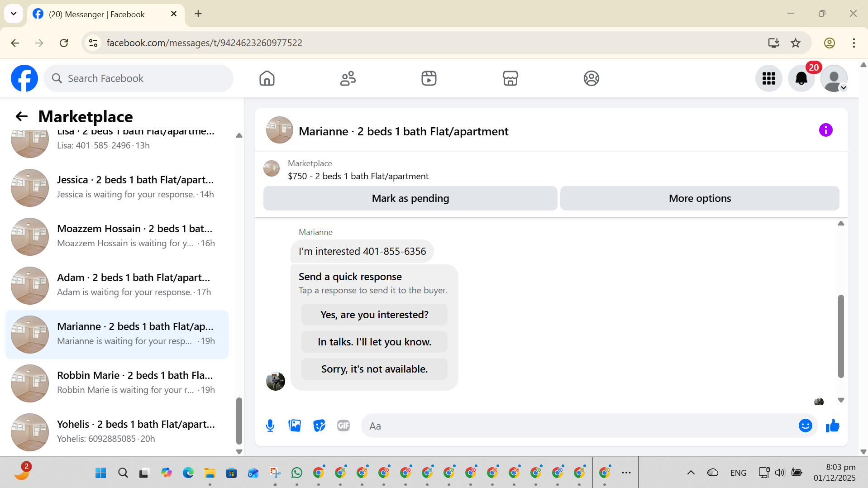The width and height of the screenshot is (868, 488).
Task: Open Windows Search from the taskbar
Action: click(x=123, y=473)
